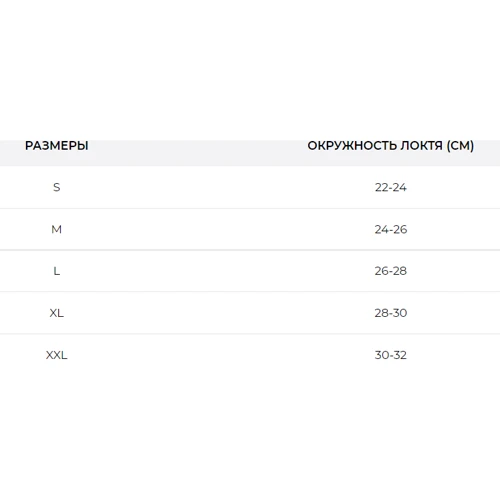Image resolution: width=500 pixels, height=500 pixels.
Task: Click the empty middle of M row
Action: (217, 229)
